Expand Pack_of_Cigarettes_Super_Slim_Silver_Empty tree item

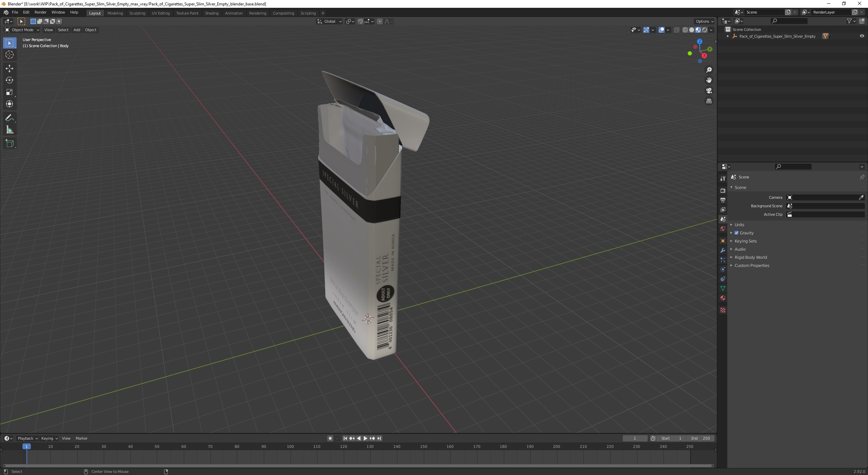(x=728, y=36)
